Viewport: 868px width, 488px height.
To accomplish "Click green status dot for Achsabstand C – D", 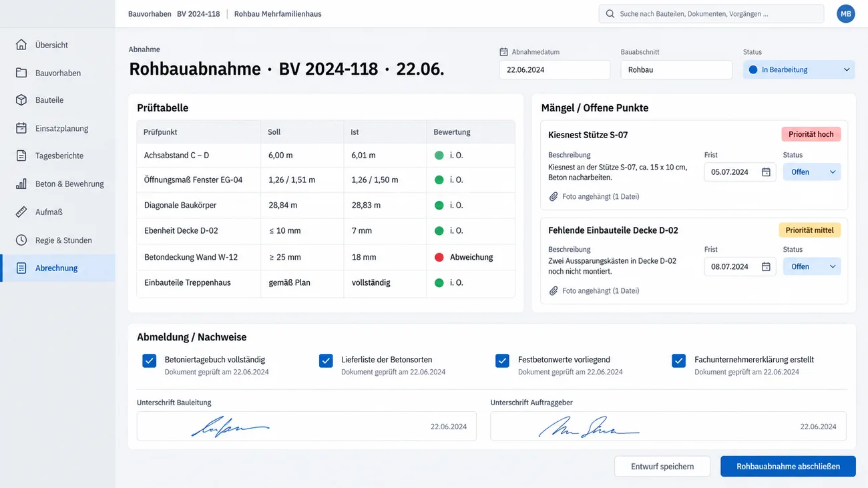I will point(439,155).
